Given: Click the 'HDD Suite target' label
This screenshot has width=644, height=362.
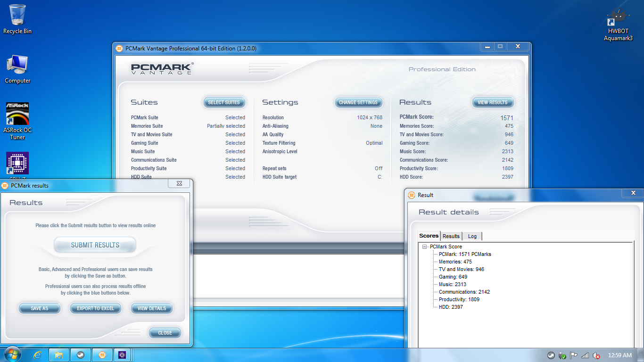Looking at the screenshot, I should click(x=280, y=177).
